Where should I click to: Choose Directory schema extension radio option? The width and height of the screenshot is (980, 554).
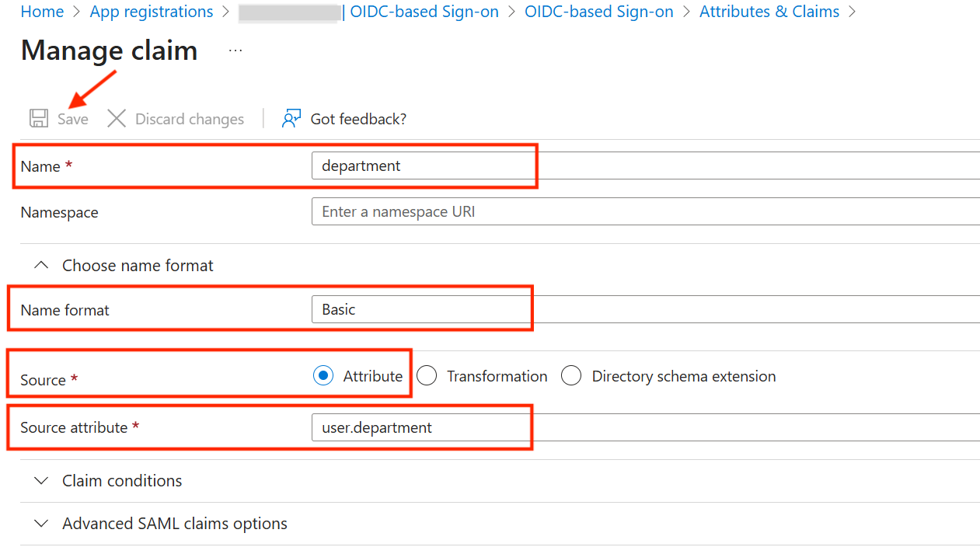(x=571, y=376)
